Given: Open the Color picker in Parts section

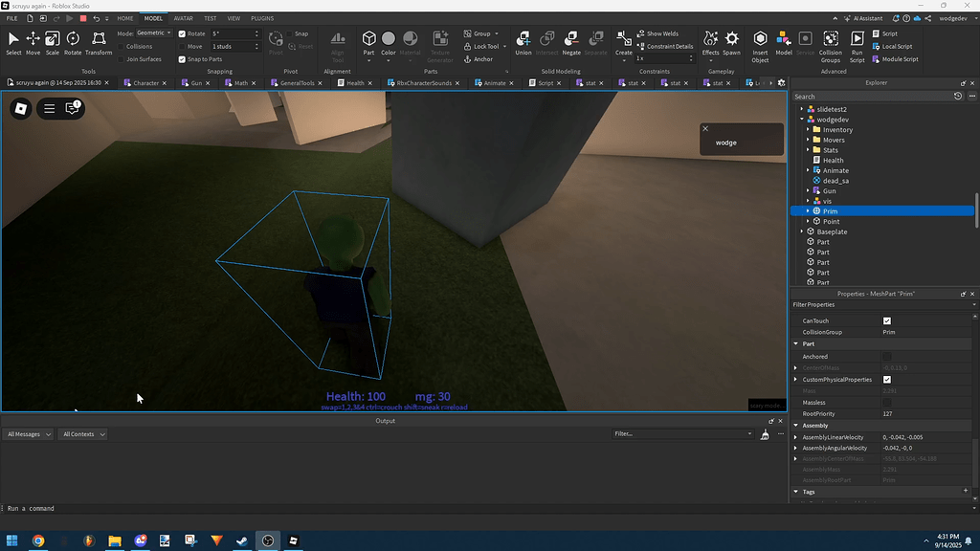Looking at the screenshot, I should (388, 38).
